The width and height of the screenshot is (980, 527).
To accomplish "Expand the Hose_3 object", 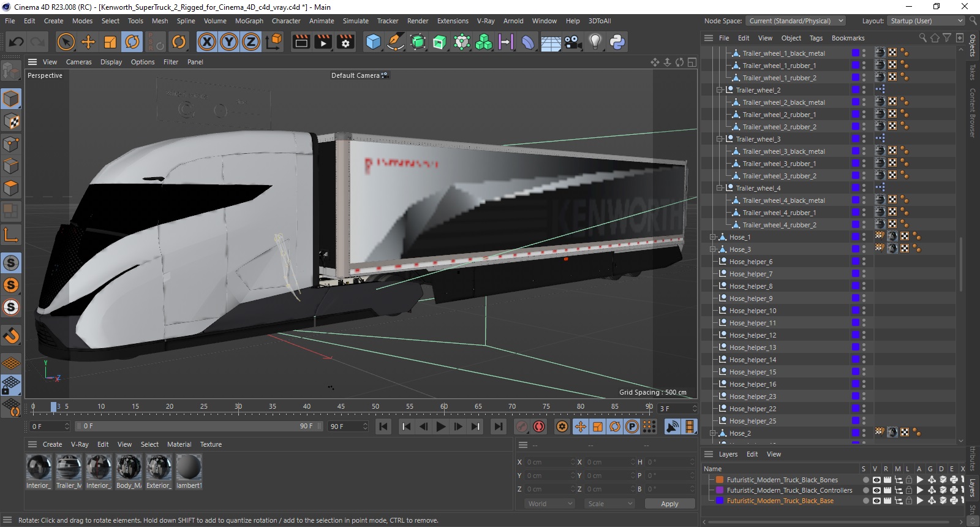I will click(x=713, y=249).
